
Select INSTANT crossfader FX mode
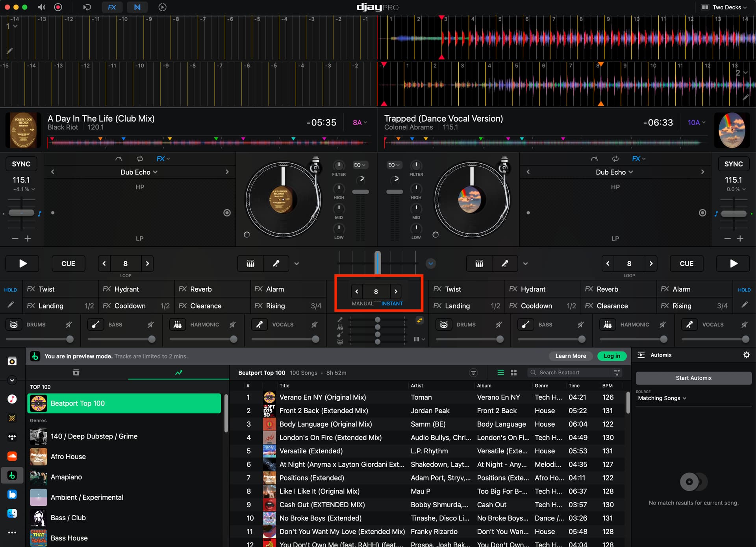(392, 303)
